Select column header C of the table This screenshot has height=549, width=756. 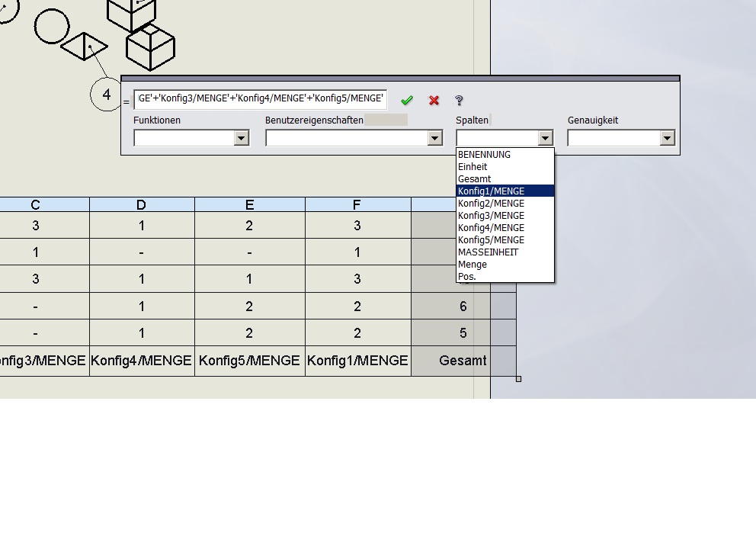[x=44, y=204]
